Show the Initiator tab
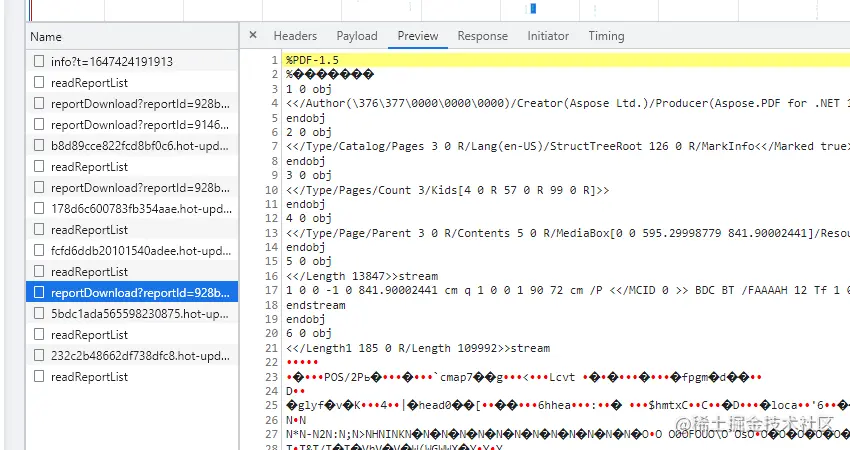The width and height of the screenshot is (850, 450). pyautogui.click(x=548, y=36)
